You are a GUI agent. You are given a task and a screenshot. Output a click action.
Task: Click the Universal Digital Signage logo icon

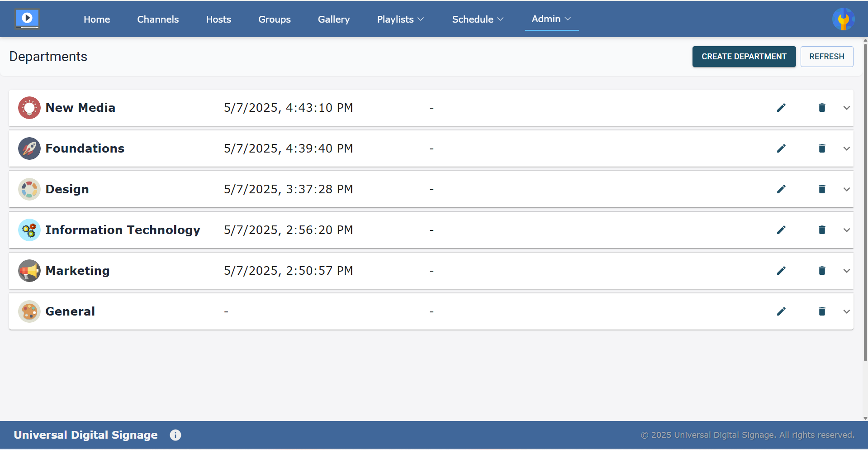(27, 19)
